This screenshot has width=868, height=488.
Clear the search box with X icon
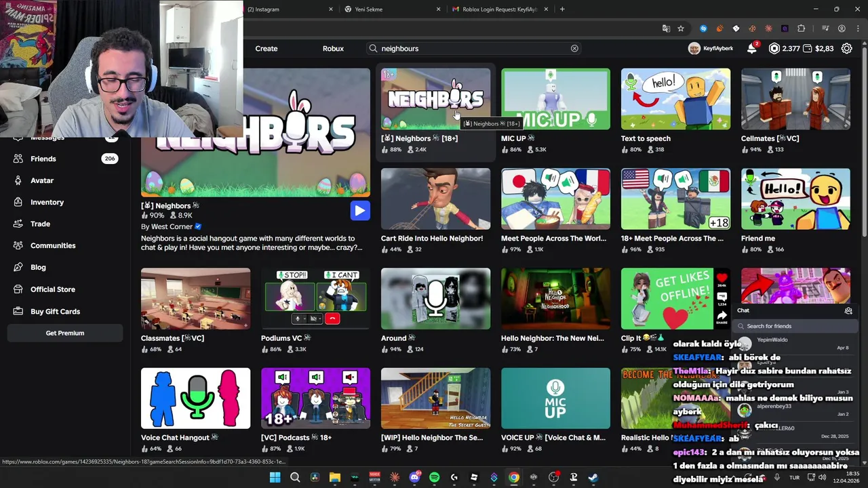(574, 48)
